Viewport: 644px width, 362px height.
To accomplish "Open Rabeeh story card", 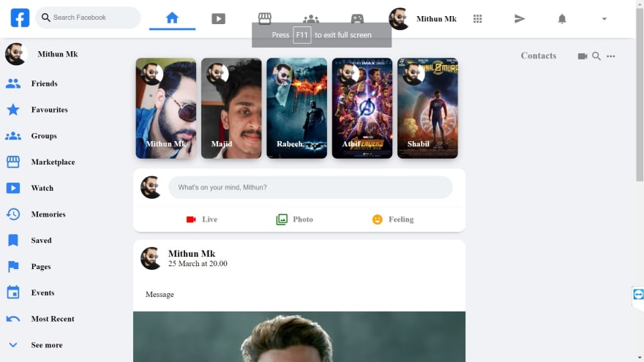I will click(296, 108).
